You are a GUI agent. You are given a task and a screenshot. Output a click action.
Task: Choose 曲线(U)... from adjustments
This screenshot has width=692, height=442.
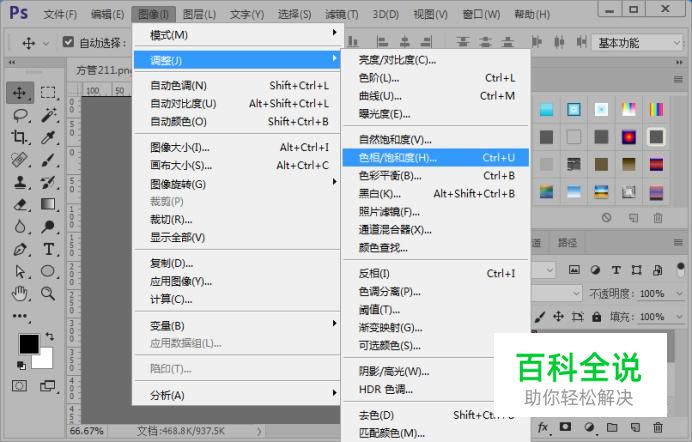click(x=436, y=96)
